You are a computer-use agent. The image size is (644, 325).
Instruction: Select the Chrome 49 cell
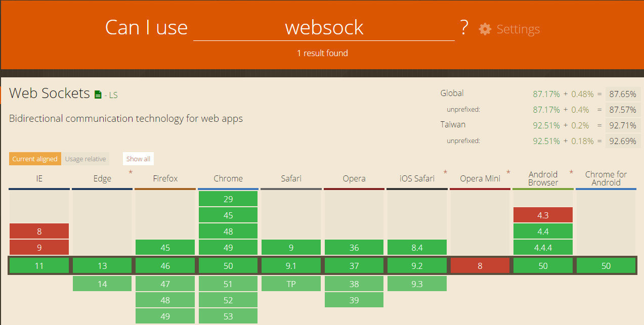tap(228, 248)
